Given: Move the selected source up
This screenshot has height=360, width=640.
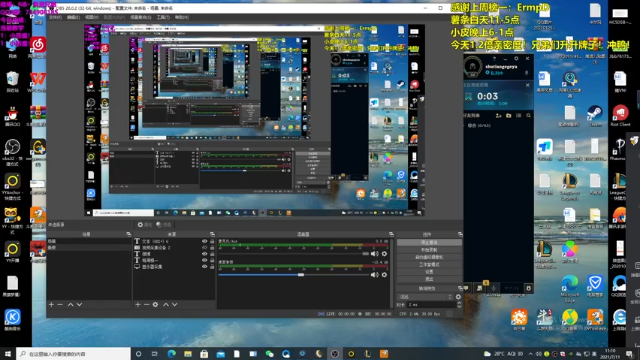Looking at the screenshot, I should [166, 304].
